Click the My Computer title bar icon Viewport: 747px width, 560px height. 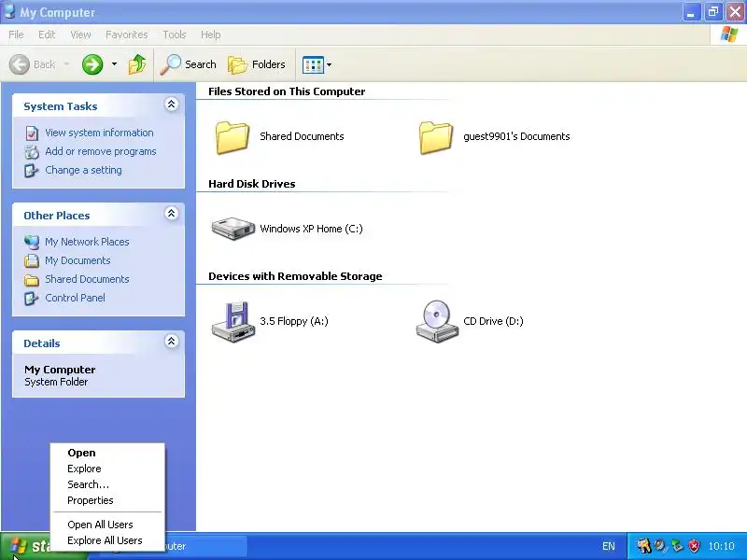pyautogui.click(x=9, y=11)
